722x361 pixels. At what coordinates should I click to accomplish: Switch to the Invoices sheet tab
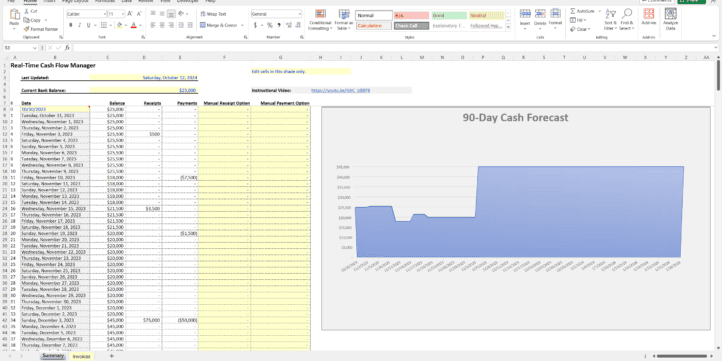pos(82,356)
